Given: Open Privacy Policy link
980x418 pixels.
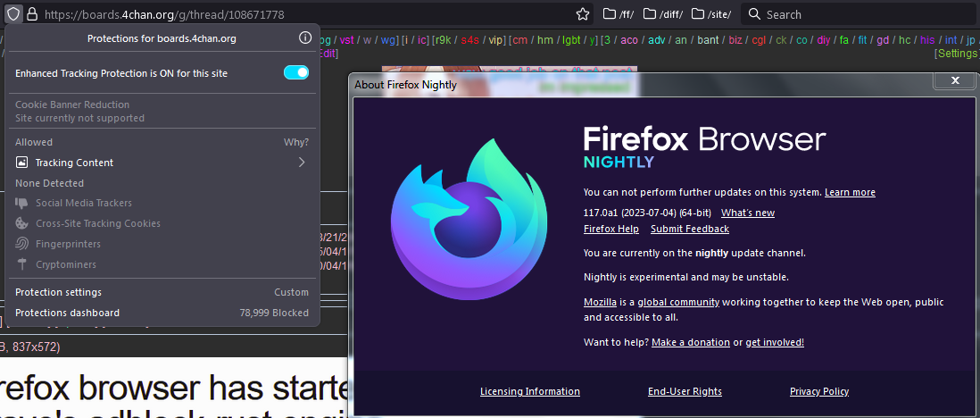Looking at the screenshot, I should [x=819, y=392].
